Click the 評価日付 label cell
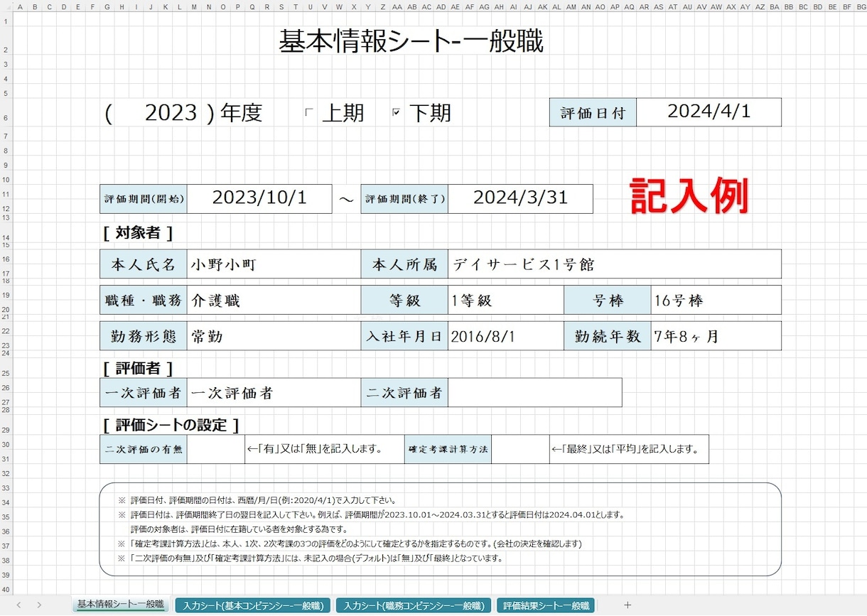Screen dimensions: 867x616 [x=593, y=112]
